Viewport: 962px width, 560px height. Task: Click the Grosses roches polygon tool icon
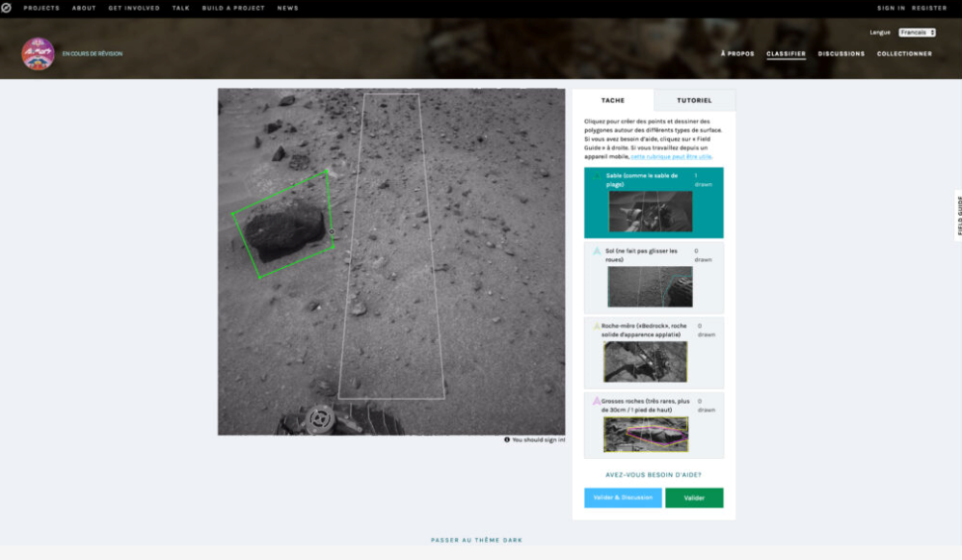(x=597, y=400)
